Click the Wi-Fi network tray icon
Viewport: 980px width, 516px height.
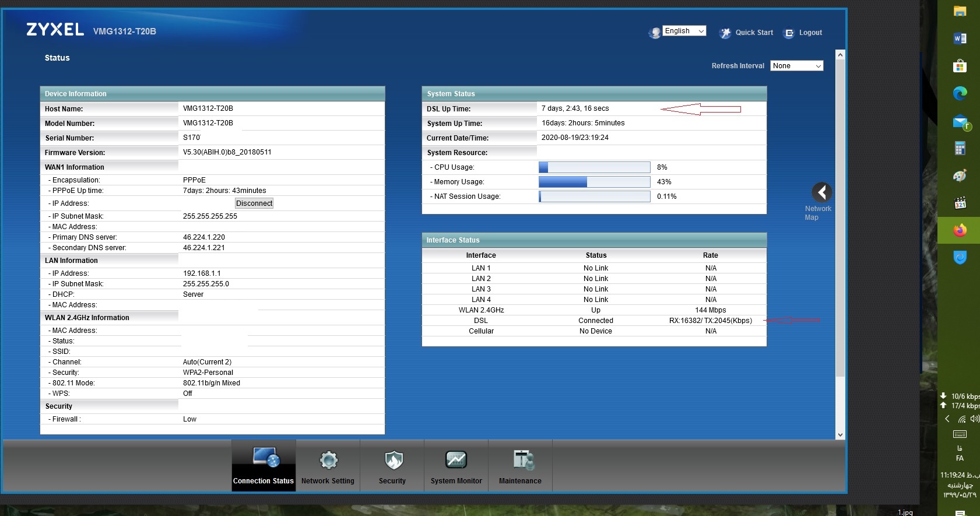[962, 419]
